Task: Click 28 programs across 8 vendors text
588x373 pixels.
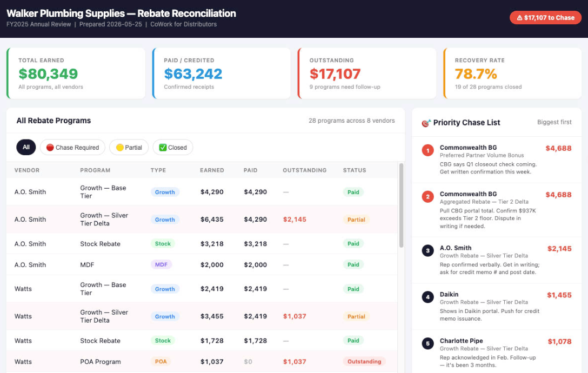Action: pos(352,121)
